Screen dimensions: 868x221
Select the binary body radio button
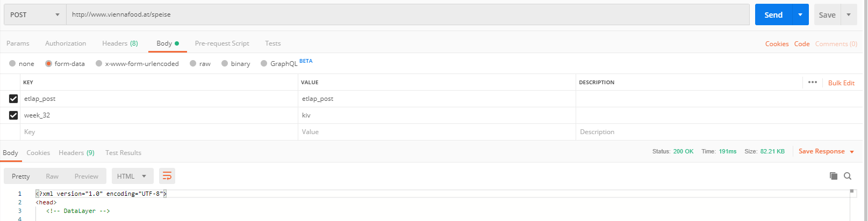(225, 63)
